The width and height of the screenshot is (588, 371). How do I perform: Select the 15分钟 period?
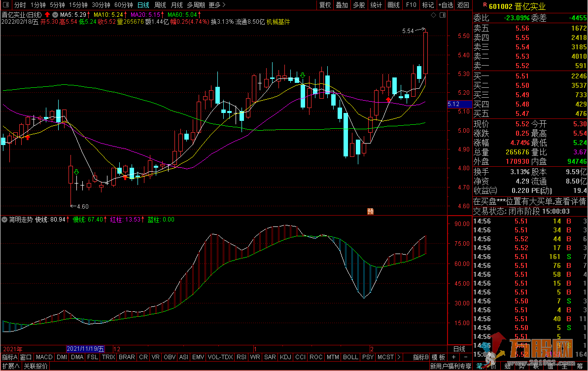[78, 5]
